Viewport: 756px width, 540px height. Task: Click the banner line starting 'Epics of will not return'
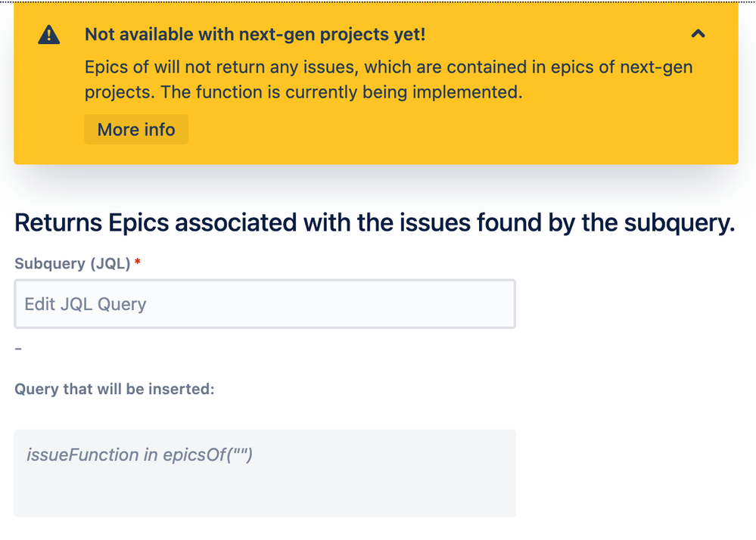(x=389, y=67)
